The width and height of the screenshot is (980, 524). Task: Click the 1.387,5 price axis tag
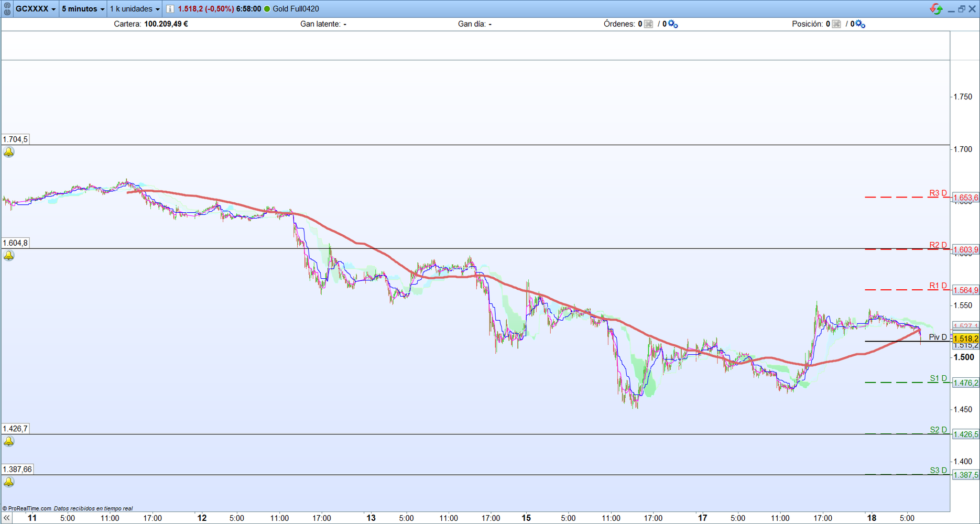[966, 475]
